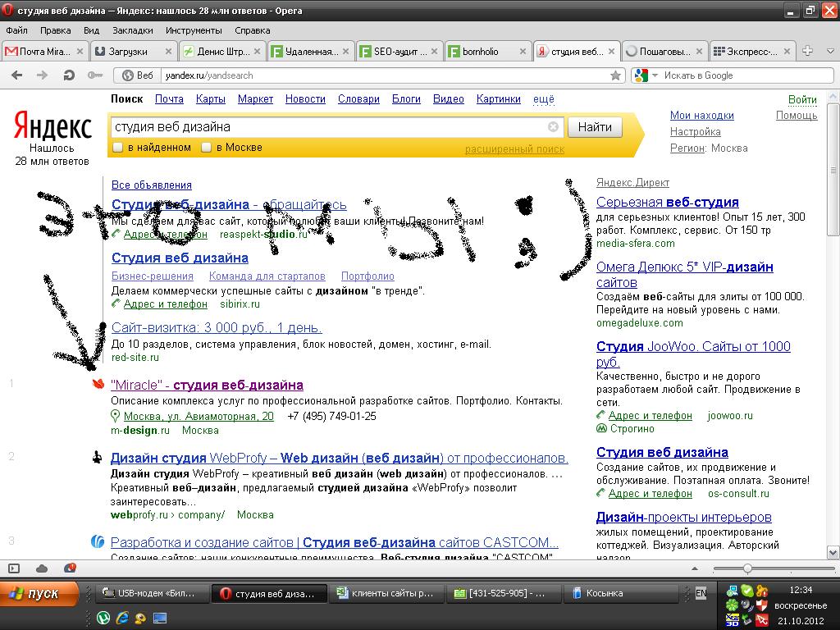Switch to the SEO-аудит tab
This screenshot has width=840, height=630.
click(x=399, y=52)
